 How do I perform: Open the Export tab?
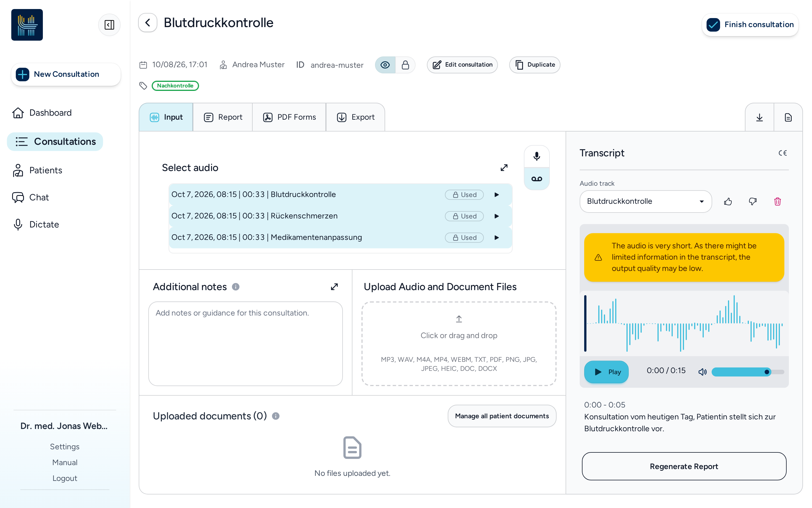click(x=356, y=117)
